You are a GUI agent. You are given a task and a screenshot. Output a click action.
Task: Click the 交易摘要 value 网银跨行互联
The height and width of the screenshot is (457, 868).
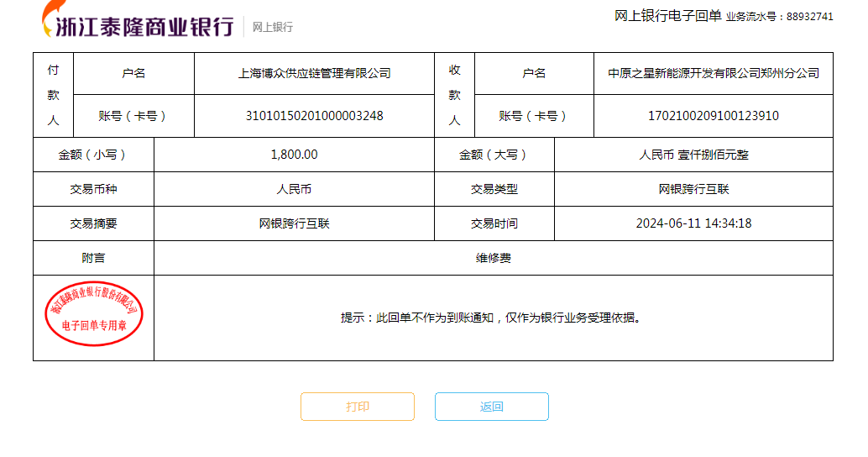click(x=294, y=223)
